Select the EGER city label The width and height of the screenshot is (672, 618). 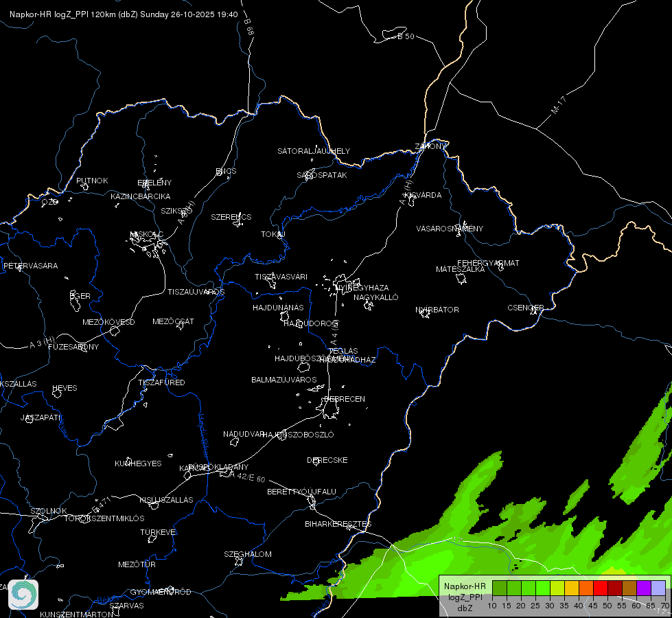[x=80, y=296]
